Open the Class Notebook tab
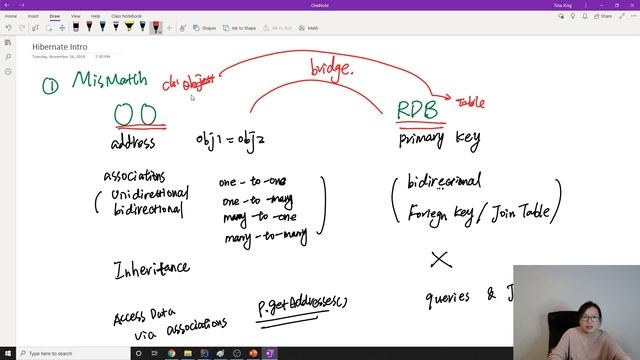The width and height of the screenshot is (640, 360). point(126,16)
